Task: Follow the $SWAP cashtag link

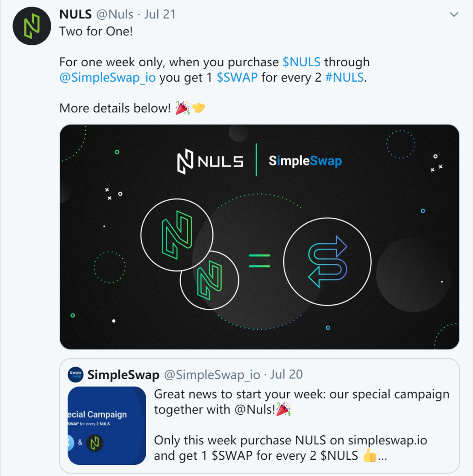Action: coord(237,77)
